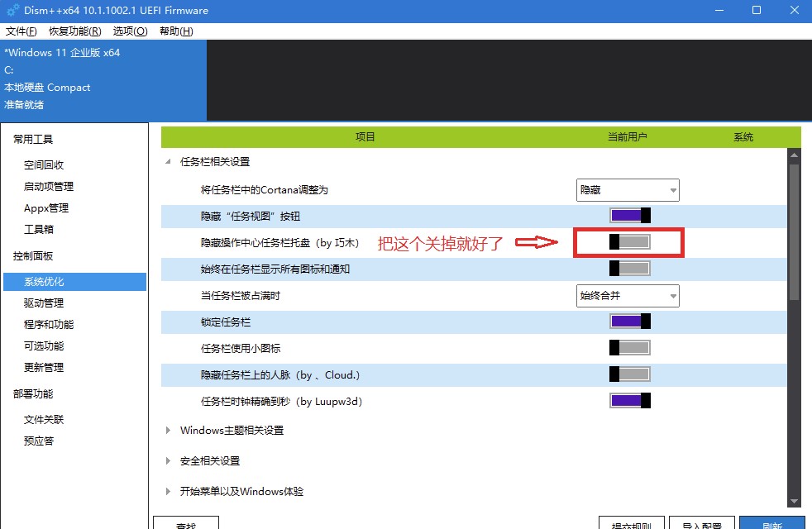Expand Windows主题相关设置 group
Screen dimensions: 812x529
pyautogui.click(x=168, y=430)
